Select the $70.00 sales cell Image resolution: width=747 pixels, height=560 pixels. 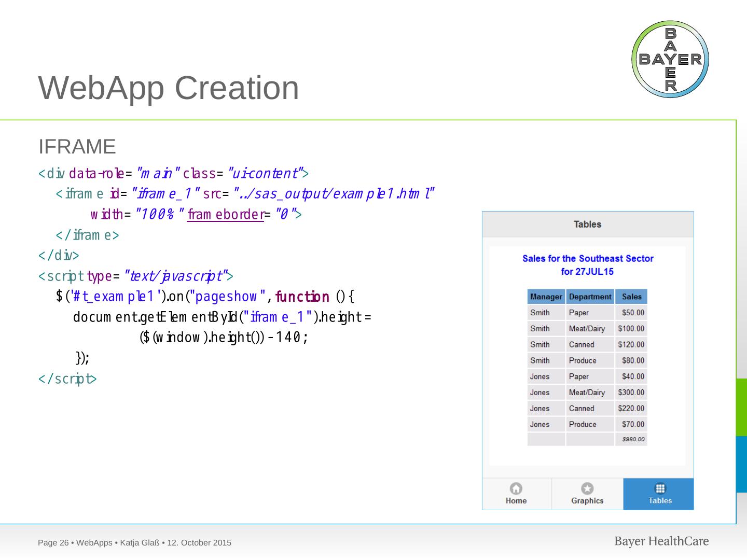[631, 425]
